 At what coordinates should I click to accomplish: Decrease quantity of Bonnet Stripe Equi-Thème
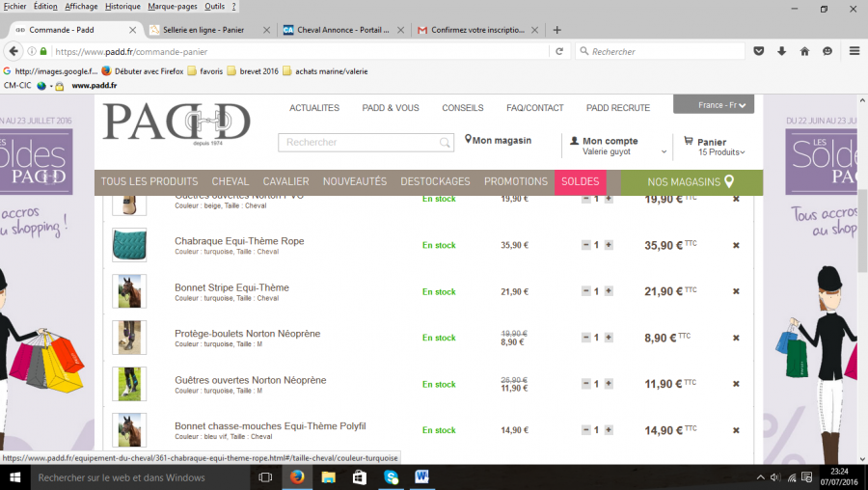586,290
